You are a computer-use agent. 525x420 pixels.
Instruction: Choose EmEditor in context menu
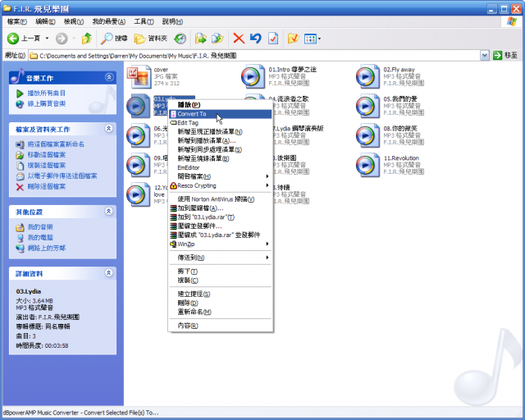click(221, 167)
